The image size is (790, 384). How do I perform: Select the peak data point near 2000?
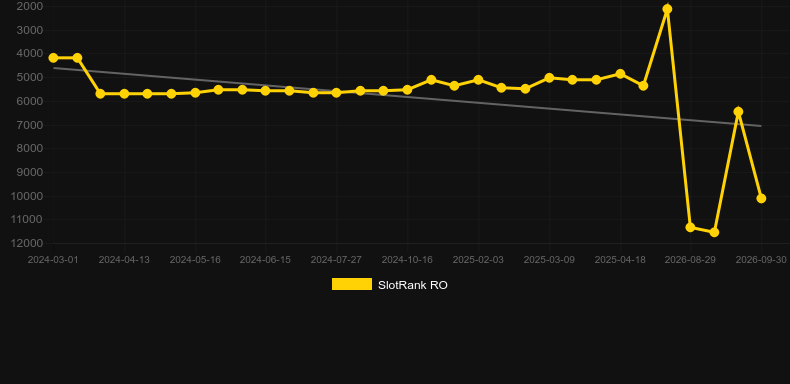point(667,9)
